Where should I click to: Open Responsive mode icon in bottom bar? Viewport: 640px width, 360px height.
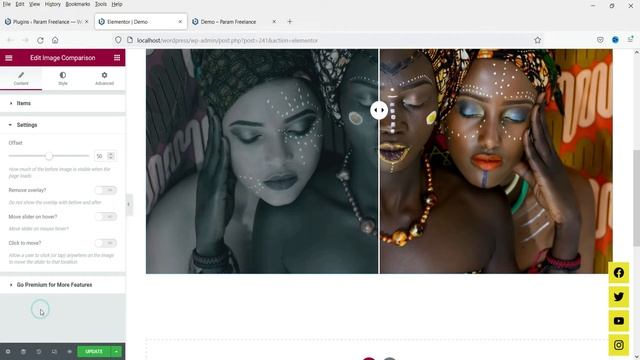click(x=54, y=351)
